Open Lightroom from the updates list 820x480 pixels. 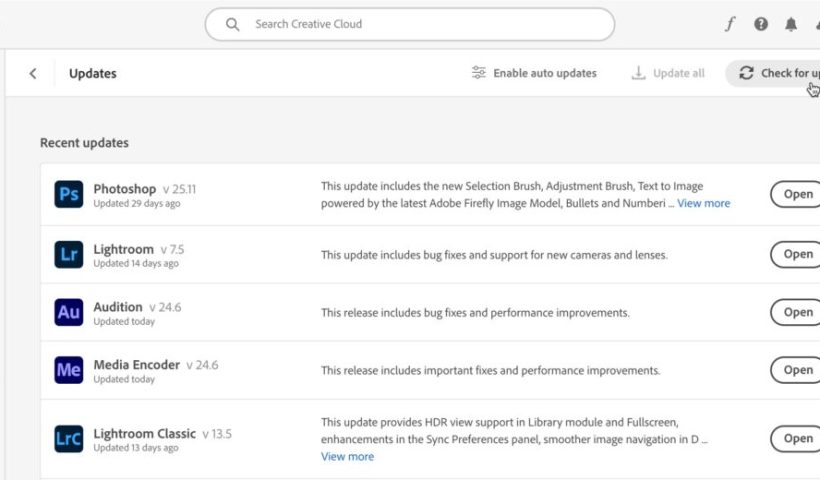(796, 254)
